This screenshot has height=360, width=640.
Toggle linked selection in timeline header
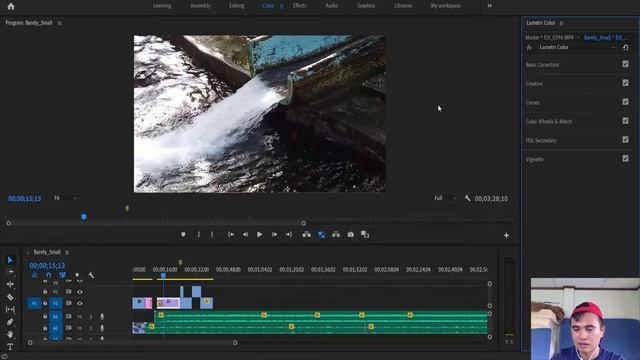tap(62, 275)
